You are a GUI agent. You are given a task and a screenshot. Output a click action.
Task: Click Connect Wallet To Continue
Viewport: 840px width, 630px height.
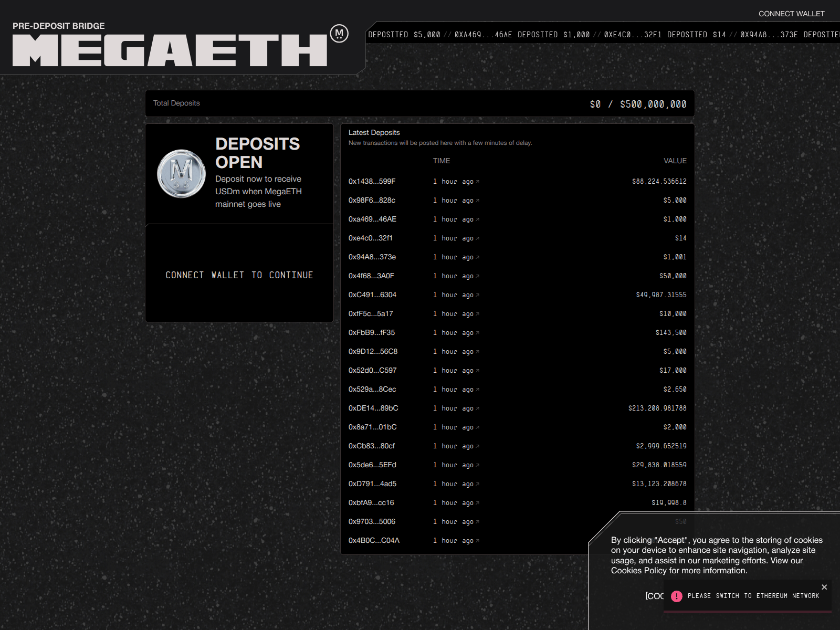point(239,275)
